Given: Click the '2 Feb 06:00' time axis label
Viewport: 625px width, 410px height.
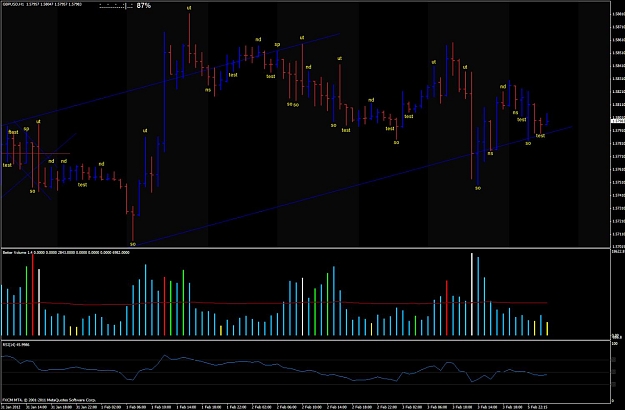Looking at the screenshot, I should point(287,407).
